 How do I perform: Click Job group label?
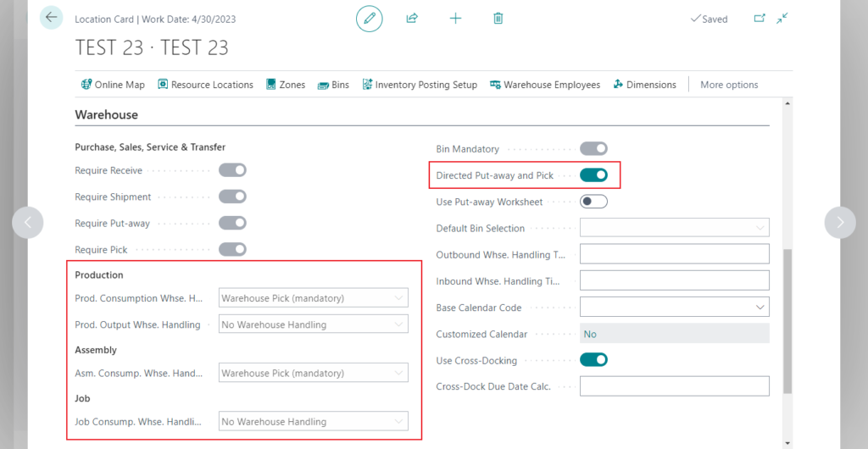[82, 397]
